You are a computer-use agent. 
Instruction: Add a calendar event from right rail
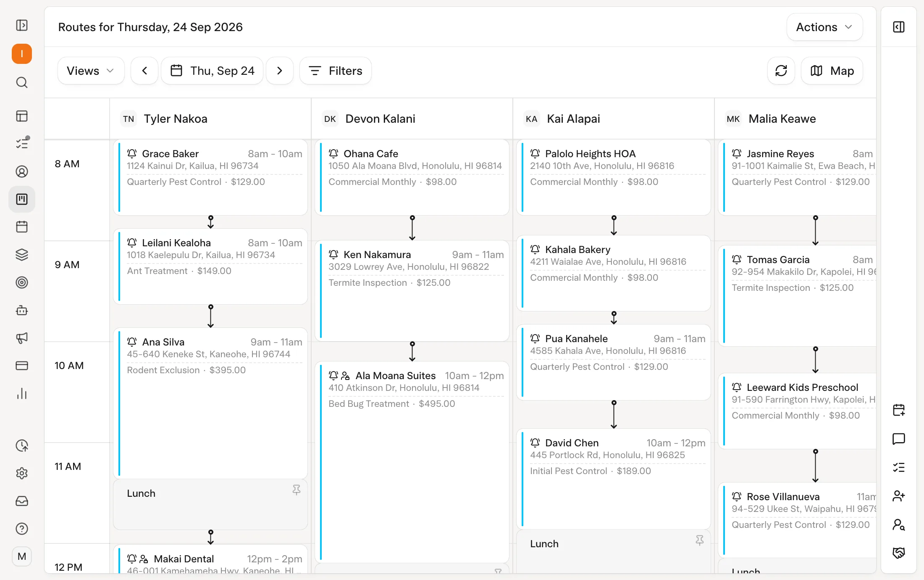(899, 410)
